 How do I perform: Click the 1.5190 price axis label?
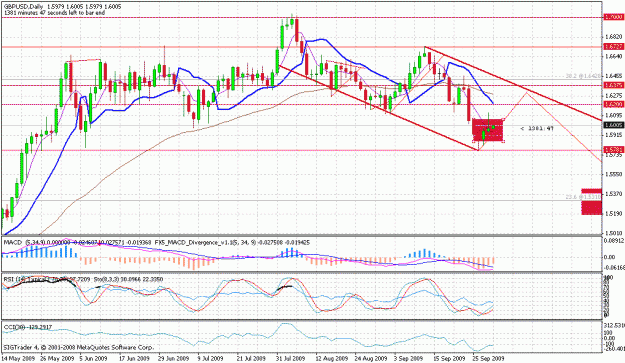(613, 214)
